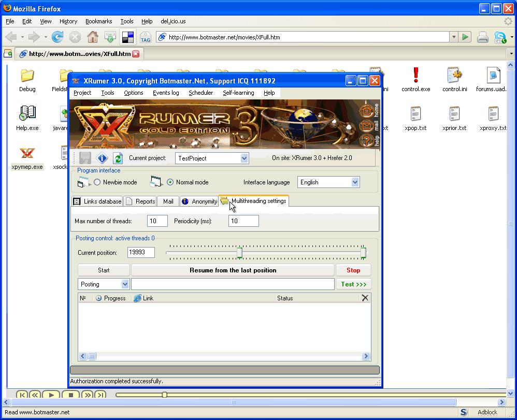Click results list horizontal scrollbar right arrow
The height and width of the screenshot is (420, 517).
[366, 356]
